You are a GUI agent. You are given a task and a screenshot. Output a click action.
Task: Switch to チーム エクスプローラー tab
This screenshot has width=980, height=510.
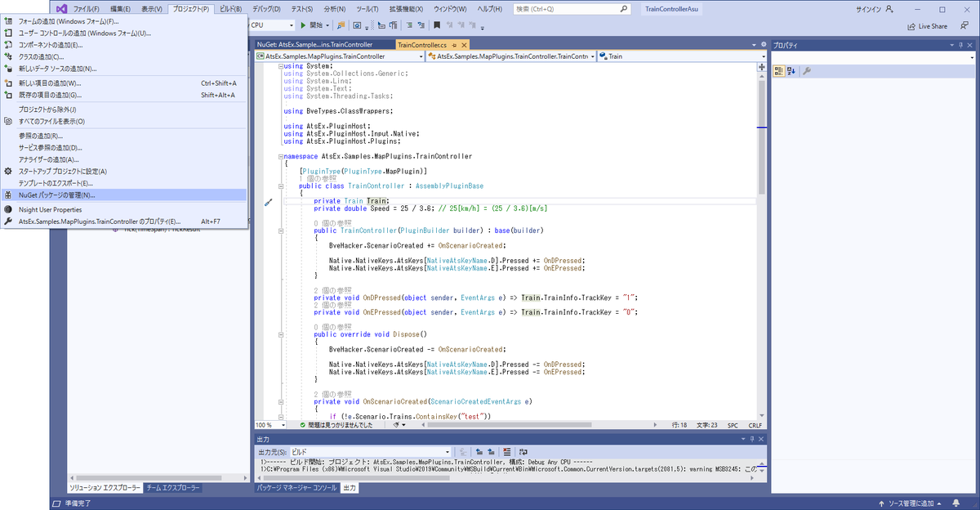point(172,487)
